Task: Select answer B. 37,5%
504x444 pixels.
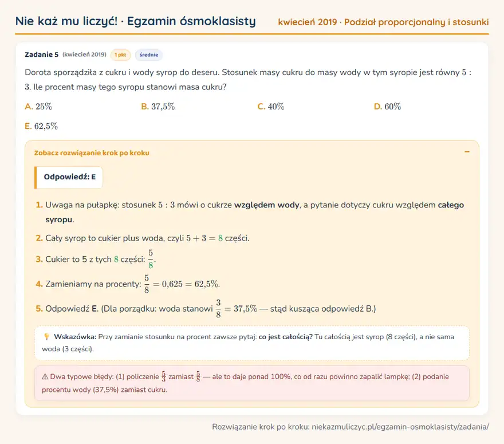Action: [158, 107]
